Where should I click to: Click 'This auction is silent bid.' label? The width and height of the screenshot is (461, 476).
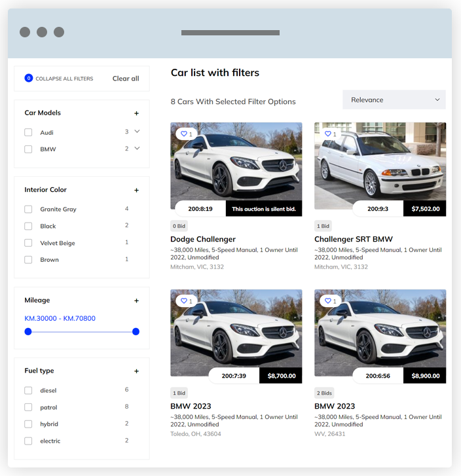(264, 209)
